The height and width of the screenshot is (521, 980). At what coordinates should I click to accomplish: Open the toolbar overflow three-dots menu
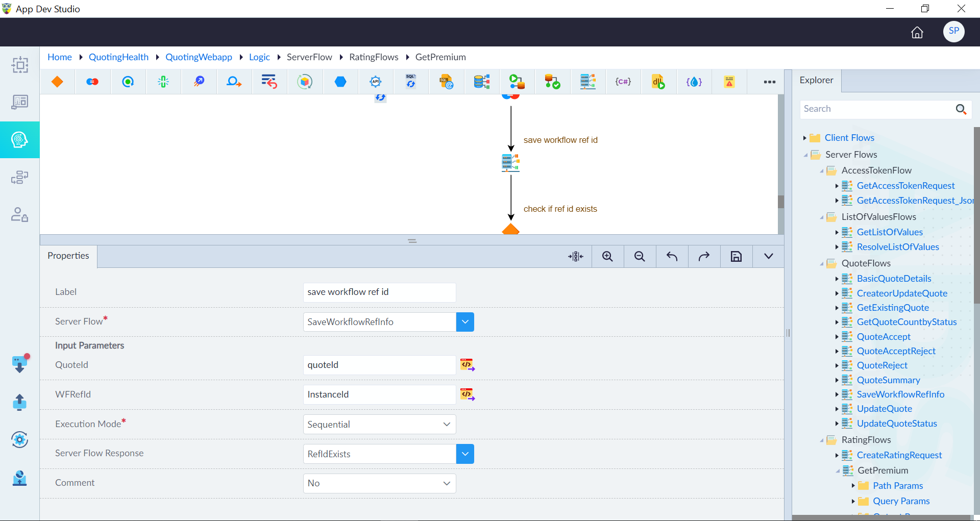(770, 82)
